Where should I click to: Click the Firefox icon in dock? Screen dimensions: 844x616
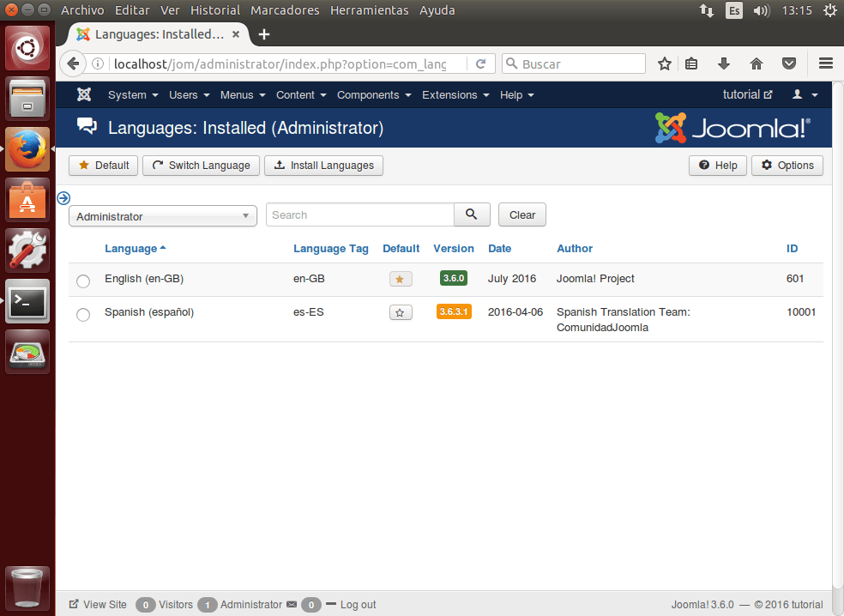pyautogui.click(x=27, y=149)
